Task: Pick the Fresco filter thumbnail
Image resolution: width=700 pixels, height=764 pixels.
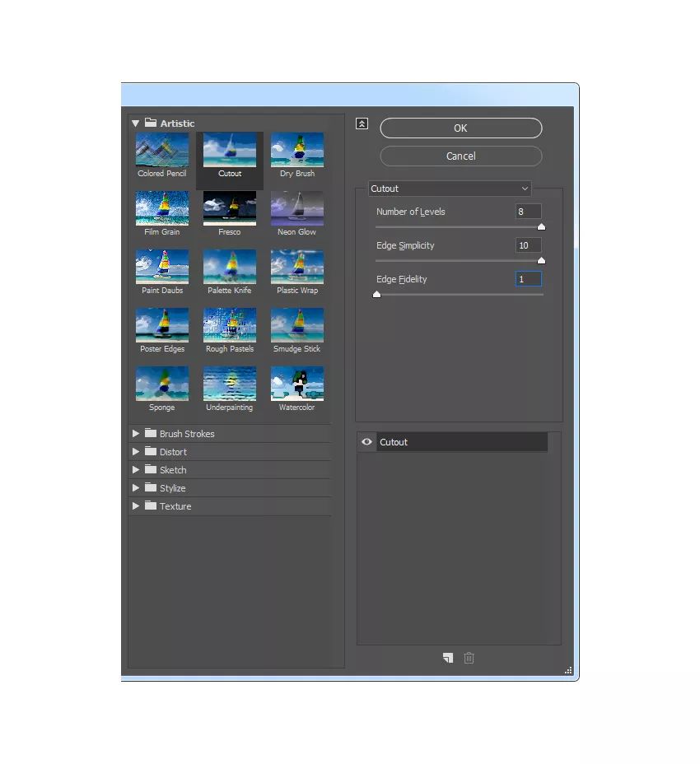Action: (230, 208)
